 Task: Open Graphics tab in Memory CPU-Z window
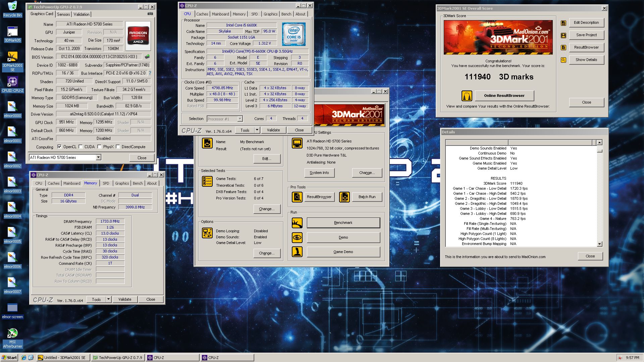tap(122, 183)
